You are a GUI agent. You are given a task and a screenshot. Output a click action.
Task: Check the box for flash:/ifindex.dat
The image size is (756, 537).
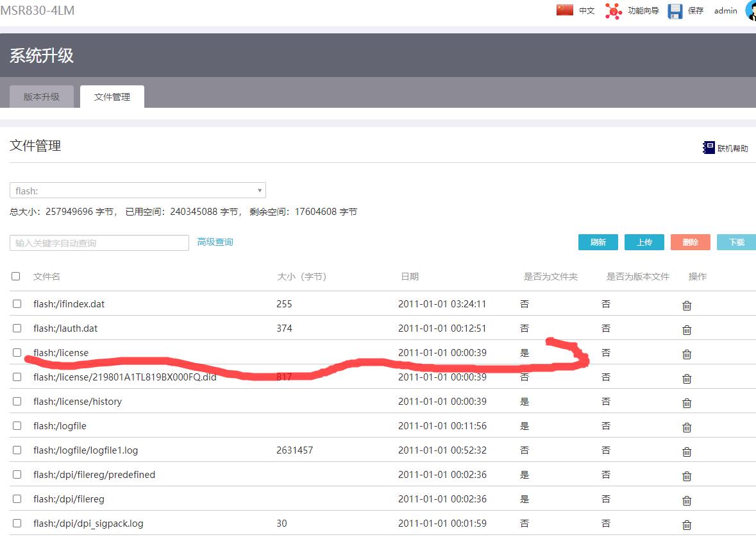[17, 303]
